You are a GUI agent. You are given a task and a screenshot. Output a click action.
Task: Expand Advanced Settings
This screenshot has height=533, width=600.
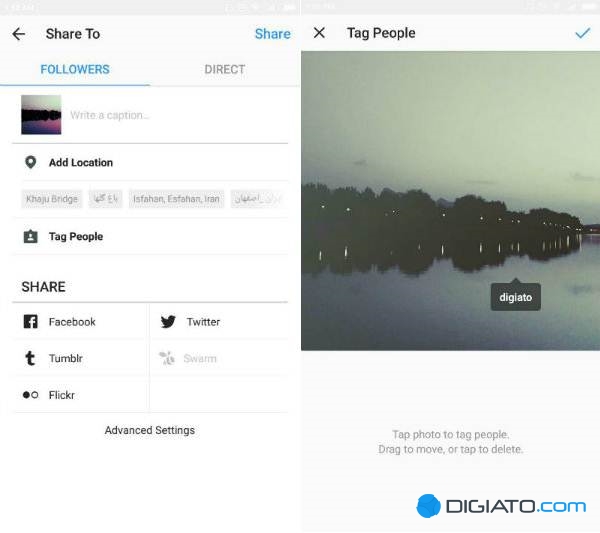(150, 430)
